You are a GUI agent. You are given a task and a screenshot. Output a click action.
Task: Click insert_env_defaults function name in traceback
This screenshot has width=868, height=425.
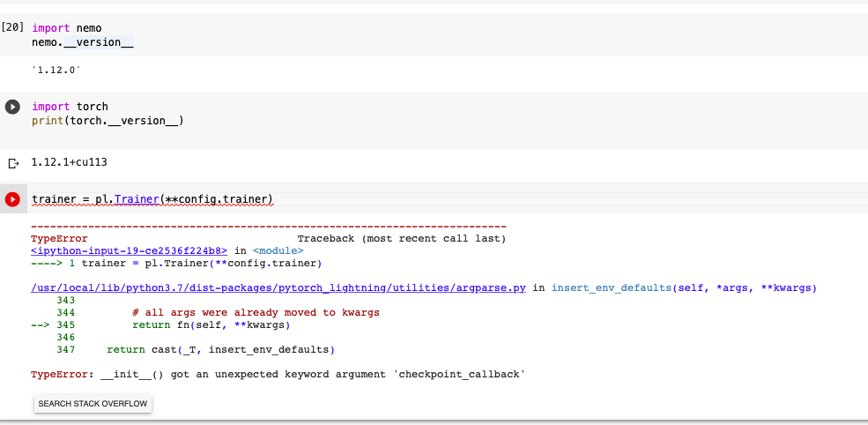[612, 288]
